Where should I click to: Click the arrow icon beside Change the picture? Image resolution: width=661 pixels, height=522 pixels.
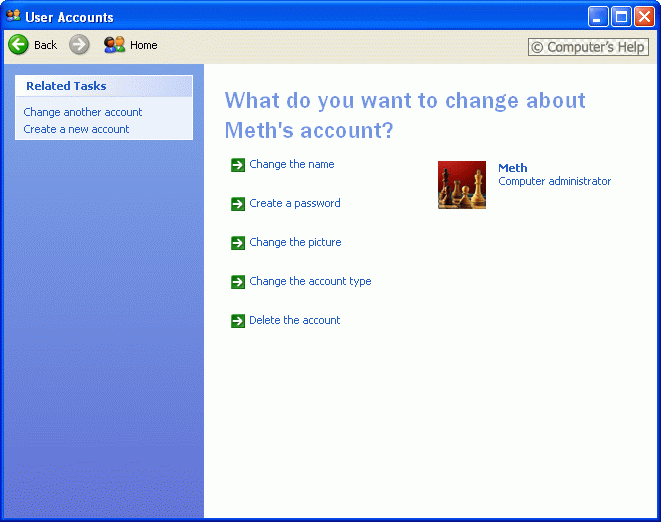pyautogui.click(x=238, y=243)
